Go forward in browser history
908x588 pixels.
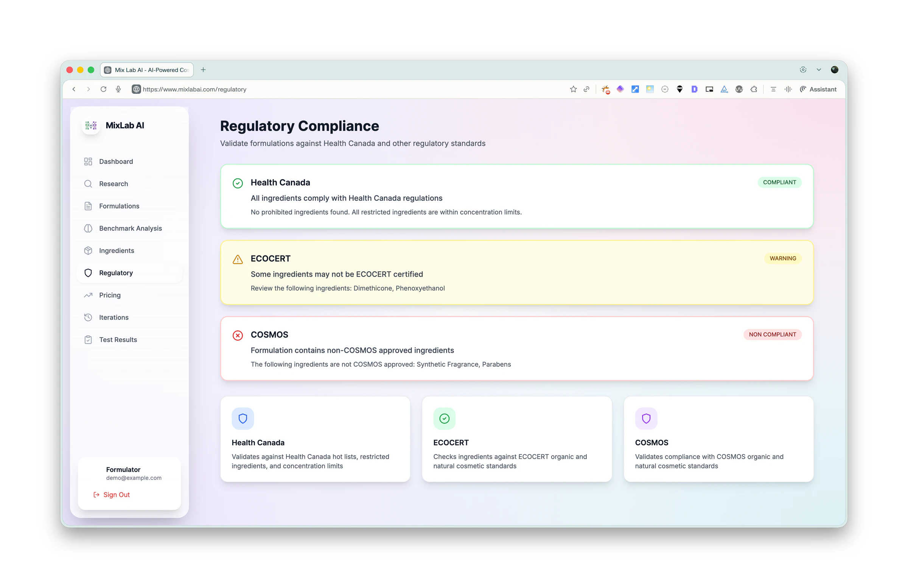pos(88,89)
